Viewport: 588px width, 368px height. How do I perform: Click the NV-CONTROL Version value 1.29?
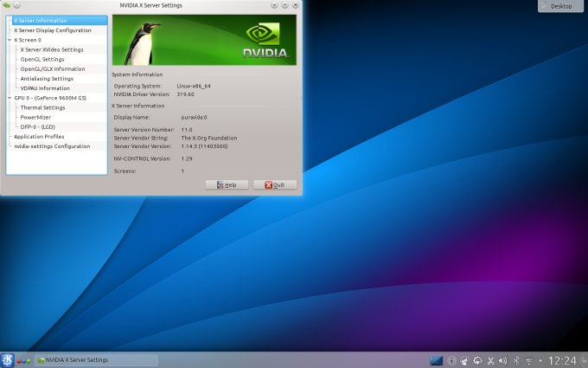pos(187,158)
